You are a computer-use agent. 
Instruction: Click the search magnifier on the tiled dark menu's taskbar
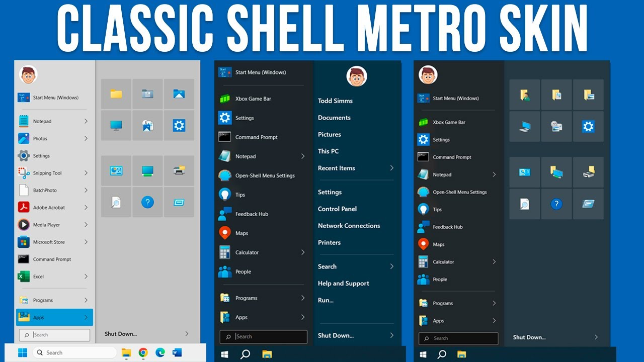pyautogui.click(x=442, y=354)
